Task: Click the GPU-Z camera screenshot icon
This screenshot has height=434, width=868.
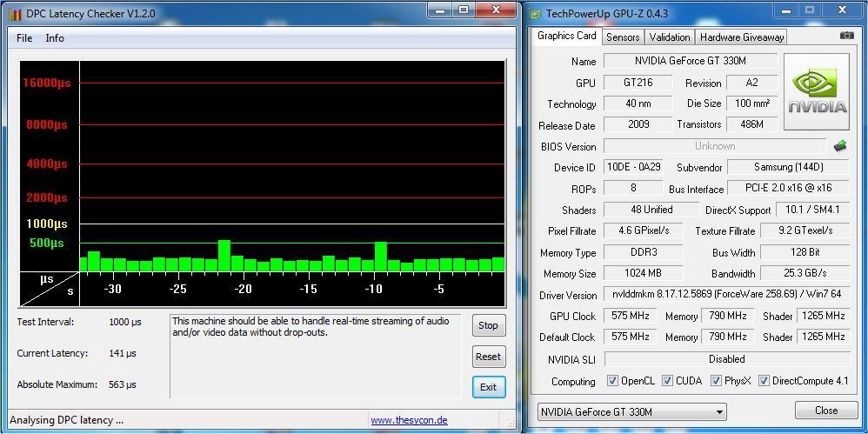Action: (x=846, y=36)
